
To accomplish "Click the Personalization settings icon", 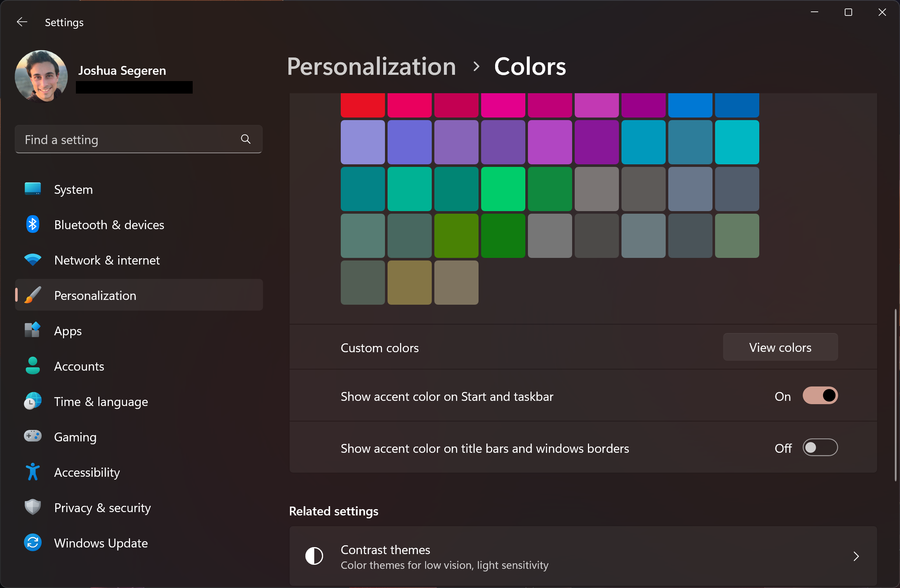I will click(32, 295).
